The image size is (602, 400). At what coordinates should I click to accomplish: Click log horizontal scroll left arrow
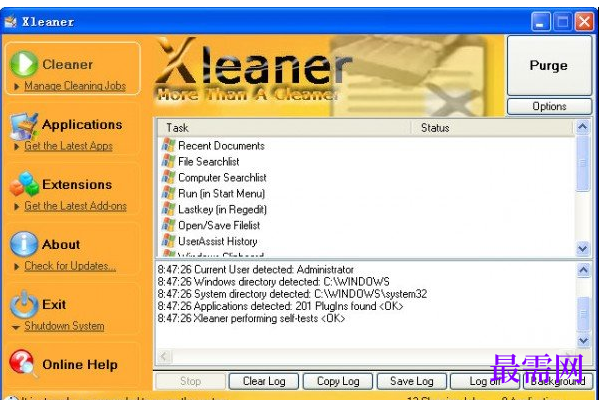coord(164,357)
